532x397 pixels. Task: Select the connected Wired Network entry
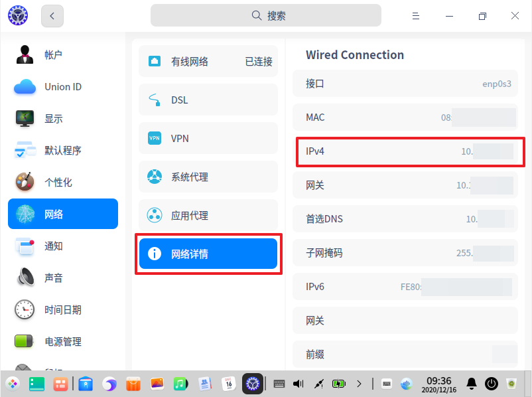click(x=208, y=61)
